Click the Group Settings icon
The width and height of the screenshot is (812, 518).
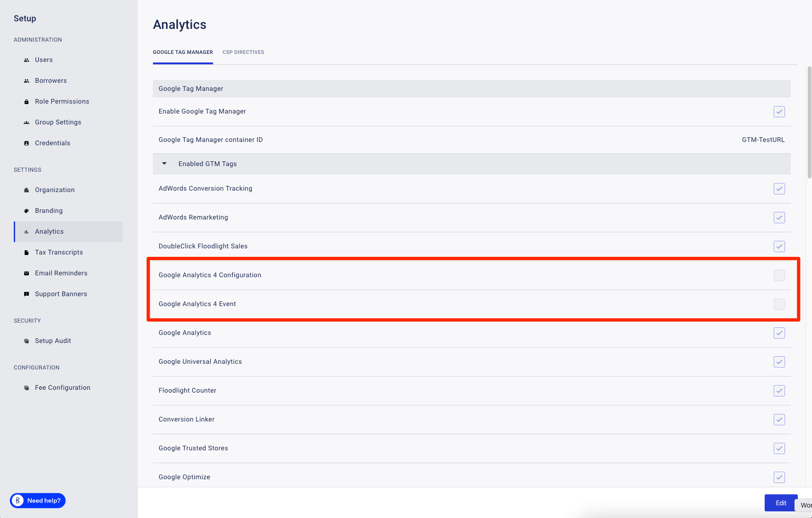point(27,123)
